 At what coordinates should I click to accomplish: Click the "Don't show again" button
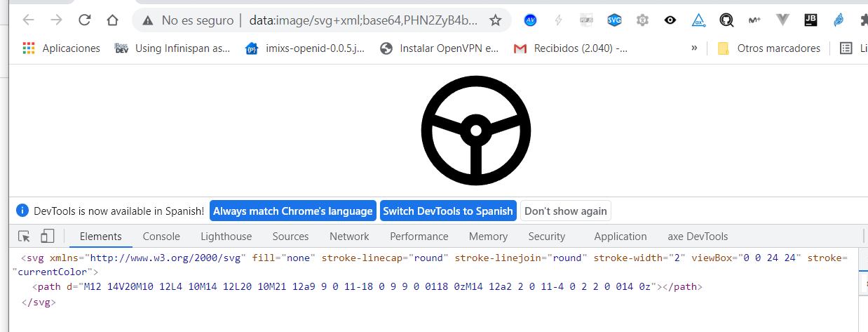tap(566, 211)
